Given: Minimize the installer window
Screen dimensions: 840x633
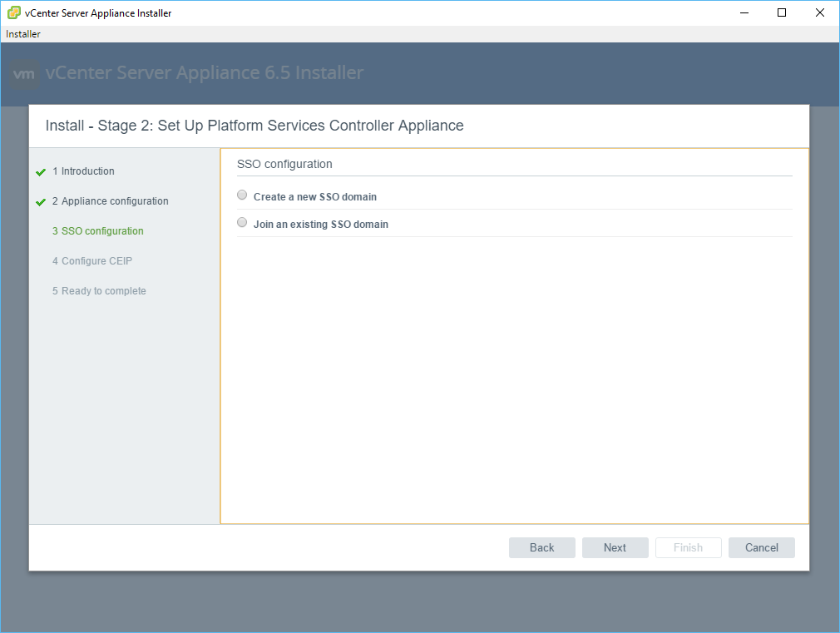Looking at the screenshot, I should click(744, 12).
